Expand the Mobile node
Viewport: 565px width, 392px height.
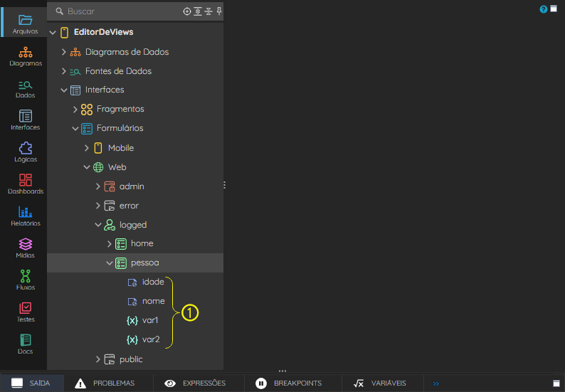[87, 148]
